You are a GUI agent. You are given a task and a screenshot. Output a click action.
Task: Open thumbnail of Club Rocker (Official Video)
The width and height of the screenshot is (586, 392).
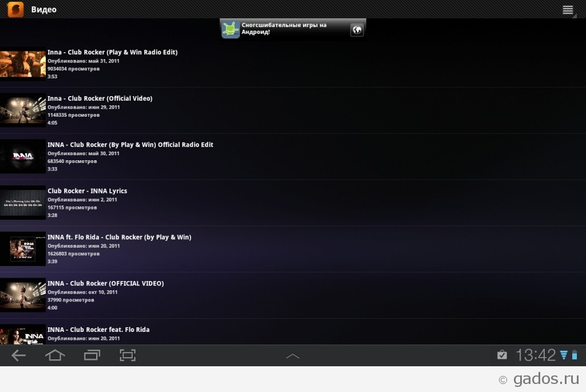(x=23, y=110)
